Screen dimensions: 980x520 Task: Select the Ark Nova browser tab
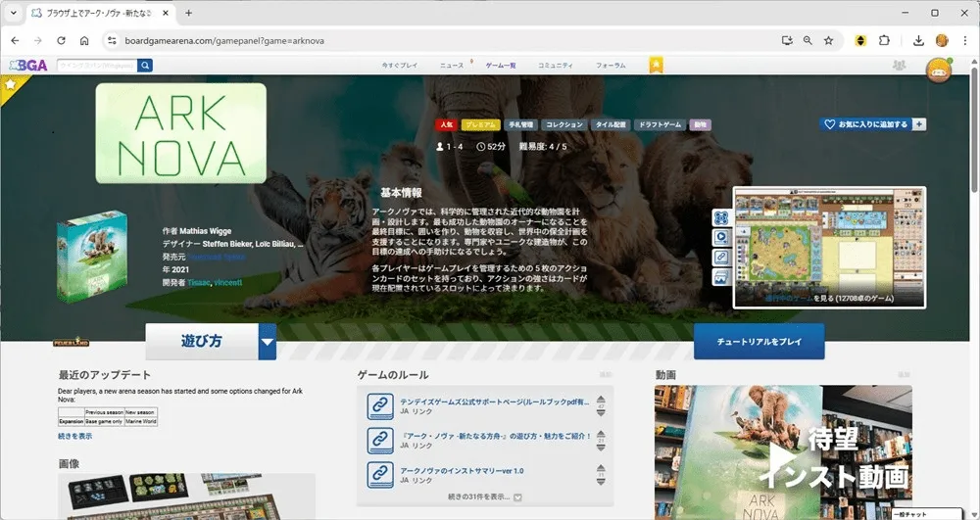[100, 13]
